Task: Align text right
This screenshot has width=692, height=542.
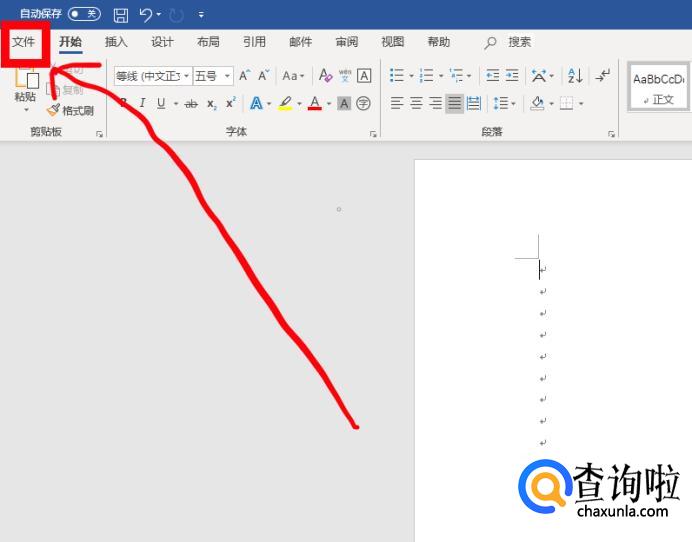Action: (x=436, y=104)
